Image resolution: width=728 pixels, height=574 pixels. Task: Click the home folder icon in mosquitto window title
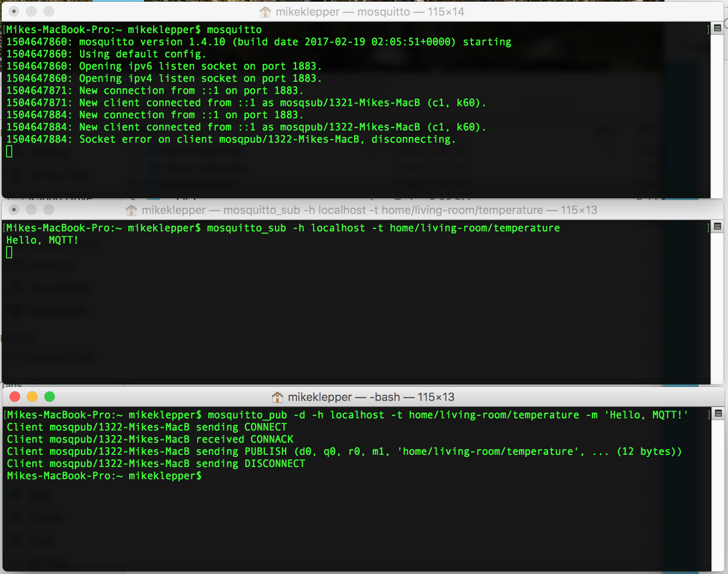265,12
